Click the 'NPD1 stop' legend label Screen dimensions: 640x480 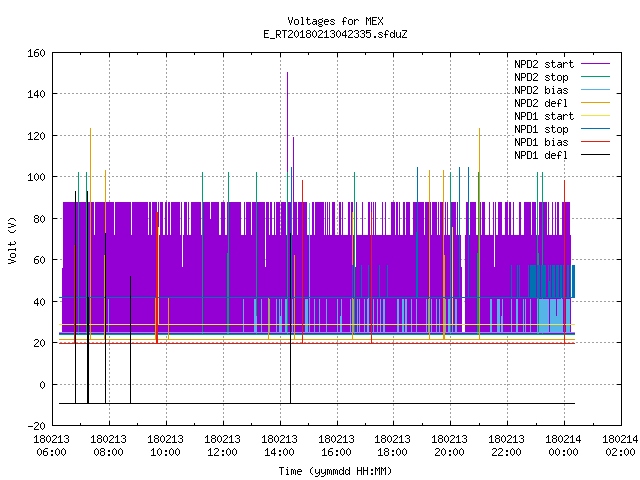coord(541,129)
